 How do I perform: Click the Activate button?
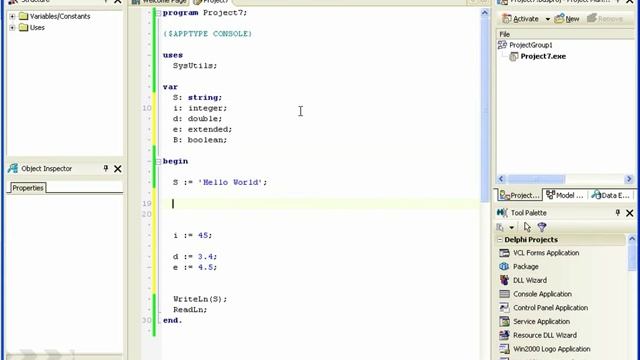click(x=521, y=19)
